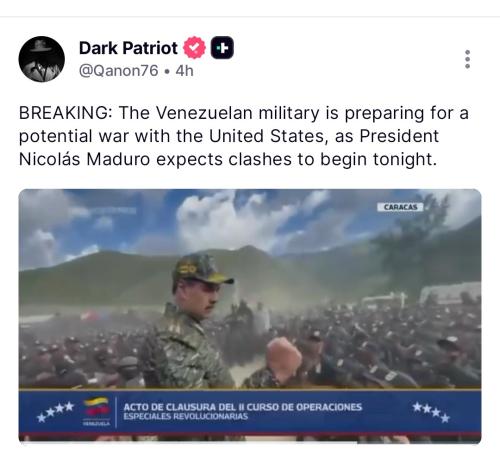This screenshot has height=465, width=500.
Task: Open the three-dot post options menu
Action: click(467, 59)
